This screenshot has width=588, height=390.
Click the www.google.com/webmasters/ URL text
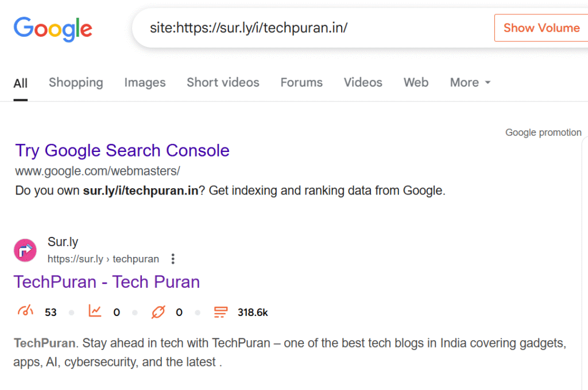98,171
